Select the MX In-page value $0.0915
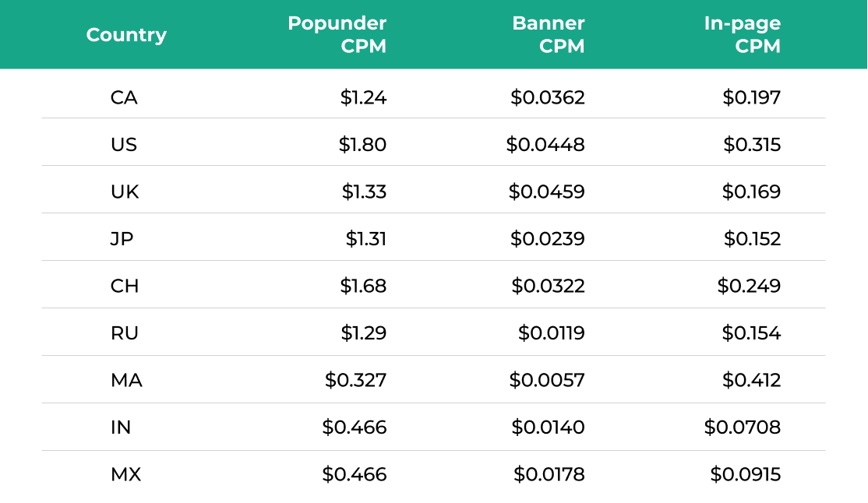The image size is (868, 503). click(x=745, y=474)
